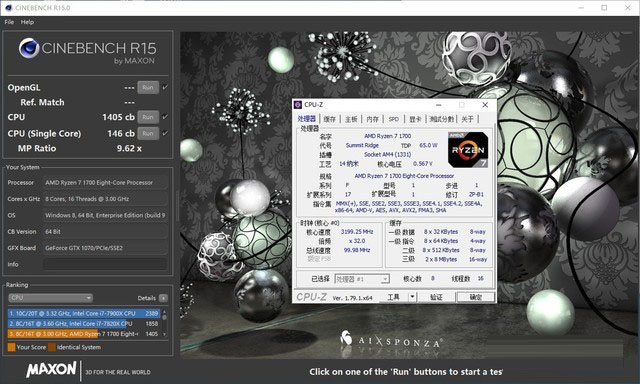
Task: Maximize the Cinebench window
Action: click(x=604, y=8)
